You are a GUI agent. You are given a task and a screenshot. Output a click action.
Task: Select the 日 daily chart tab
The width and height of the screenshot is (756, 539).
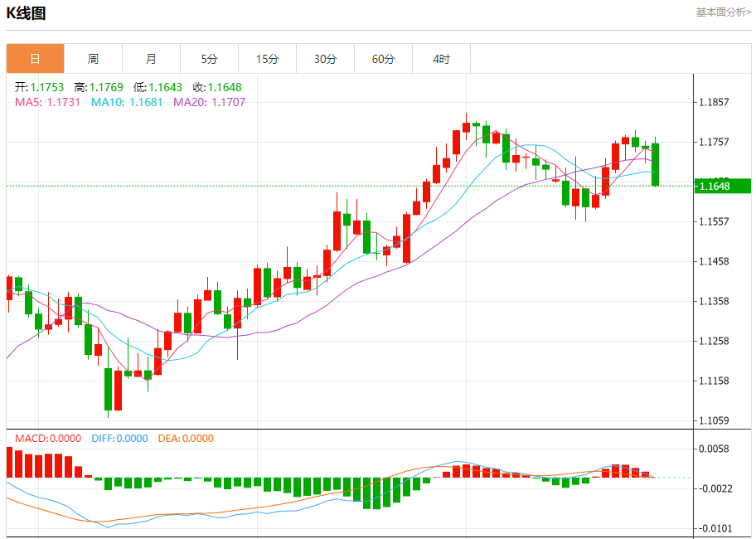(35, 59)
